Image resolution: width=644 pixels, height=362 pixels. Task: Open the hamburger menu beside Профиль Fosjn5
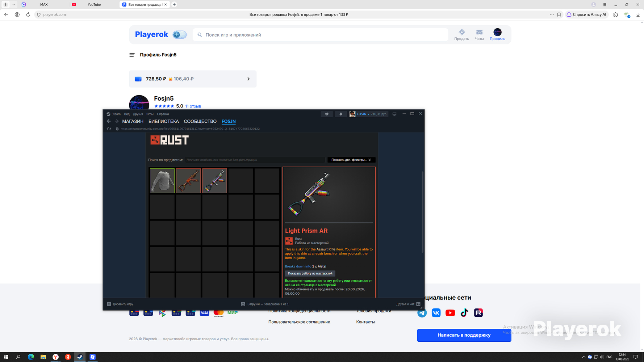[x=132, y=55]
